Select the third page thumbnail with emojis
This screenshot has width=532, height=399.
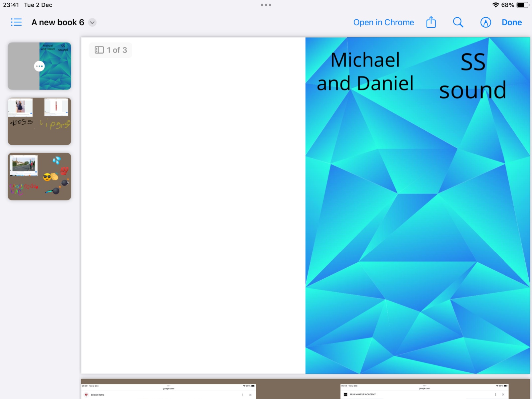40,177
